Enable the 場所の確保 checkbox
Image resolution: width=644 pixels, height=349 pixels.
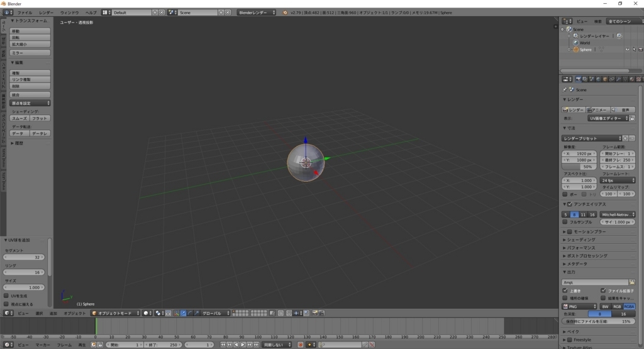pyautogui.click(x=565, y=297)
